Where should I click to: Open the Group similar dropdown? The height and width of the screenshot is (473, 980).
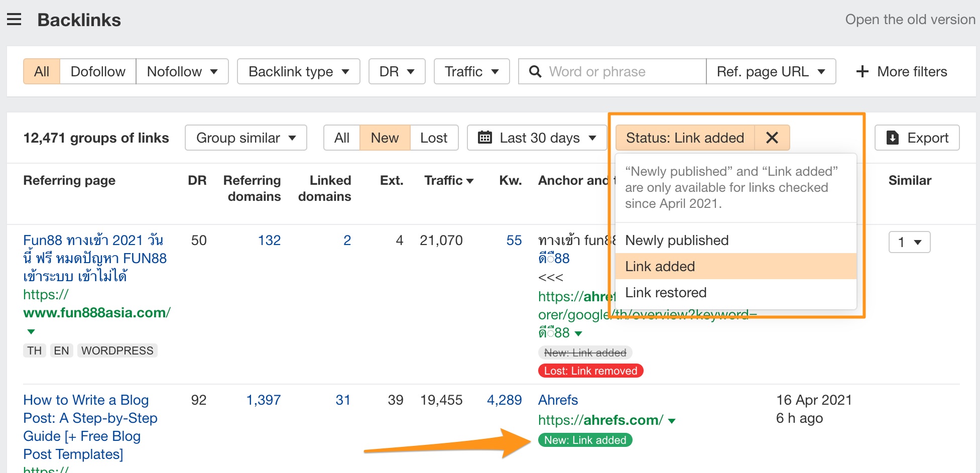246,138
